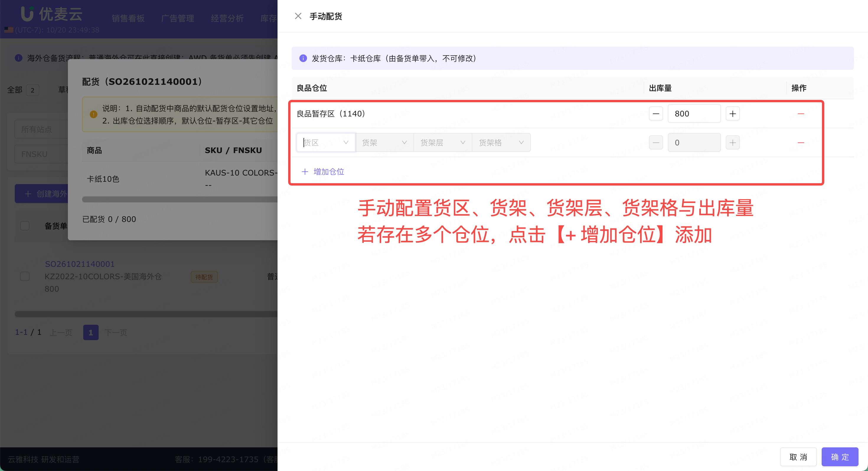The height and width of the screenshot is (471, 868).
Task: Expand the 货架格 dropdown
Action: [x=501, y=143]
